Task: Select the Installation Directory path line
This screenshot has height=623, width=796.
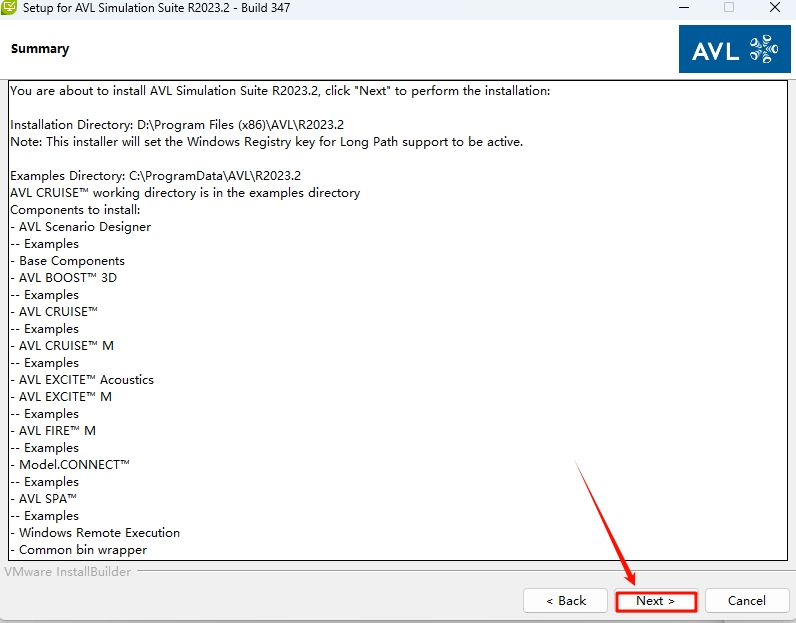Action: click(x=177, y=125)
